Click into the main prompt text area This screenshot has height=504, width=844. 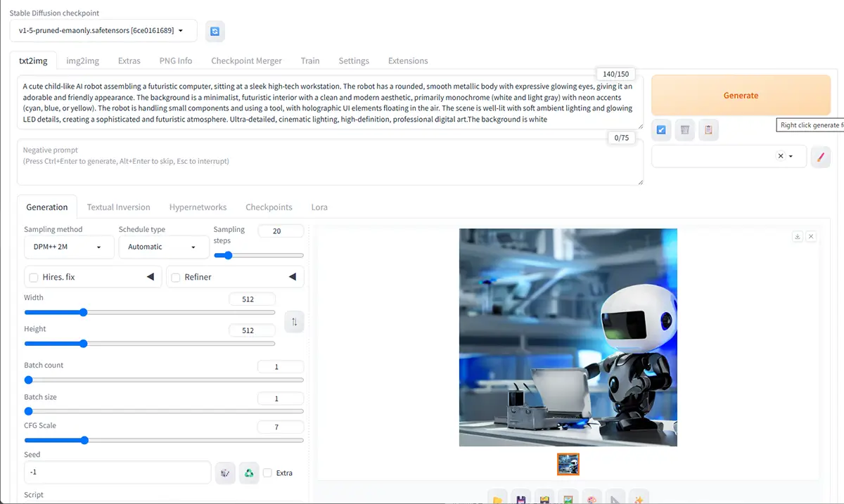[x=330, y=103]
